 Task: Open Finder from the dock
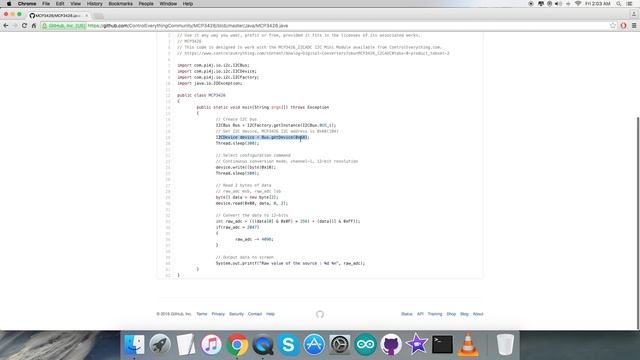pyautogui.click(x=134, y=344)
